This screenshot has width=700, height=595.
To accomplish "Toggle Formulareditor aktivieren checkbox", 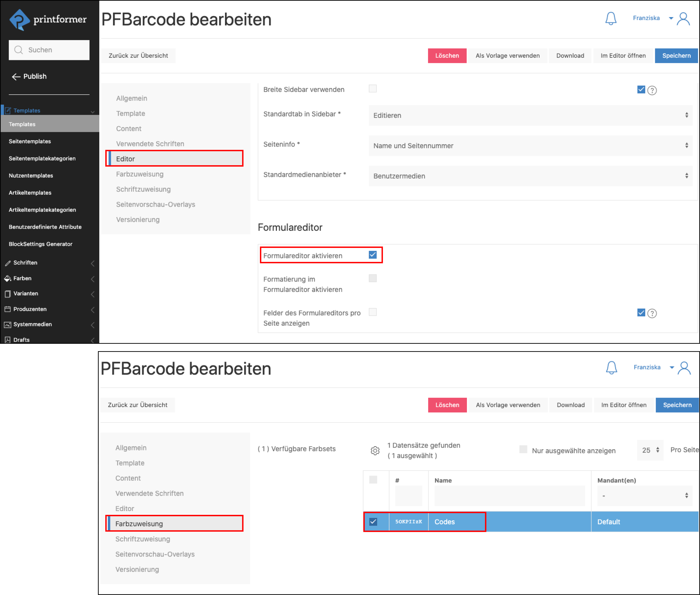I will pyautogui.click(x=372, y=255).
